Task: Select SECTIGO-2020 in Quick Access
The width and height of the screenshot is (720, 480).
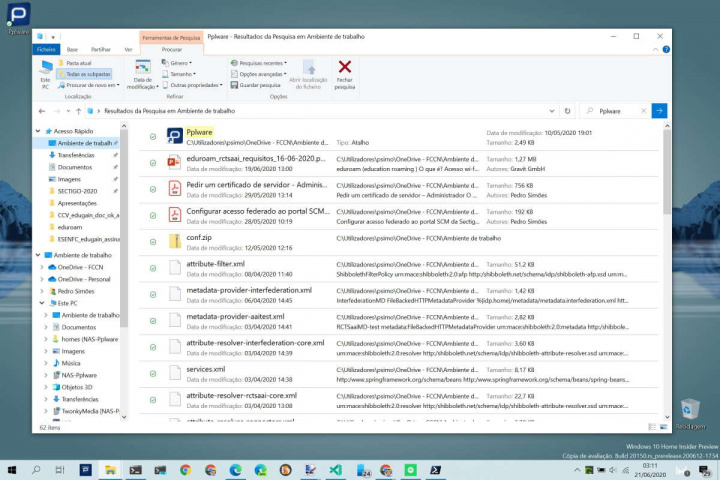Action: [x=78, y=190]
